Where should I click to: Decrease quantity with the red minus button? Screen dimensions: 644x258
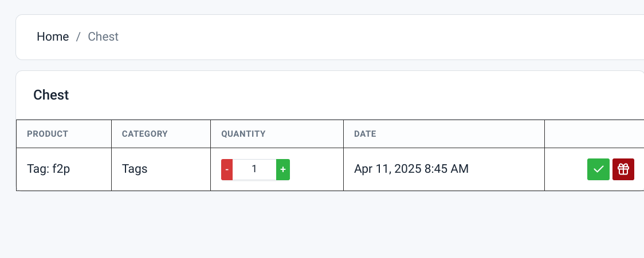227,169
